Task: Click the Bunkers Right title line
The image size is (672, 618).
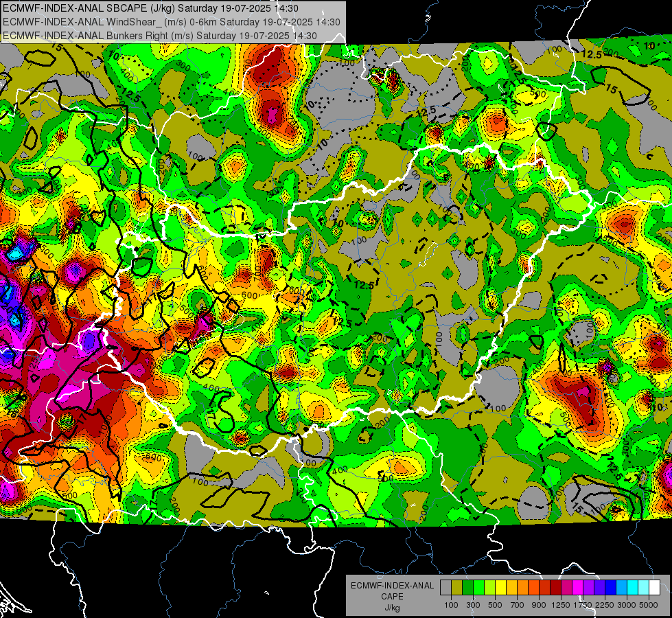Action: point(159,36)
